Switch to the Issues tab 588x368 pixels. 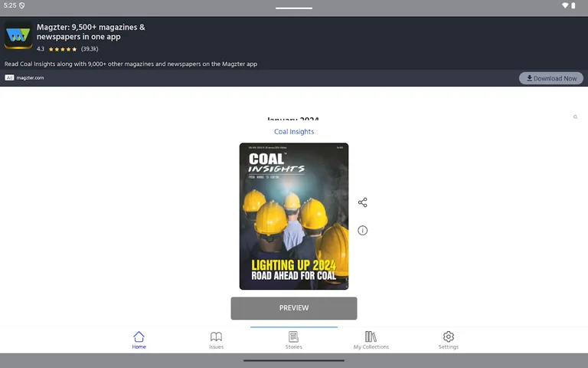point(216,340)
